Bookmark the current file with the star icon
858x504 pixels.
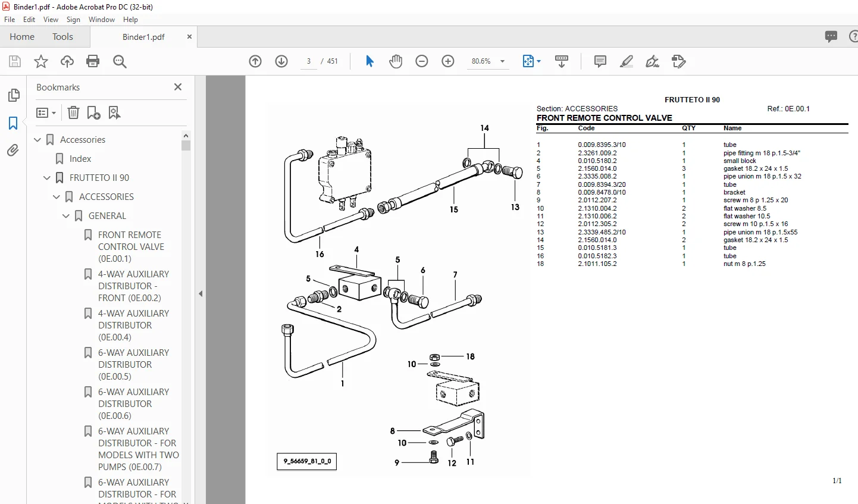coord(41,61)
